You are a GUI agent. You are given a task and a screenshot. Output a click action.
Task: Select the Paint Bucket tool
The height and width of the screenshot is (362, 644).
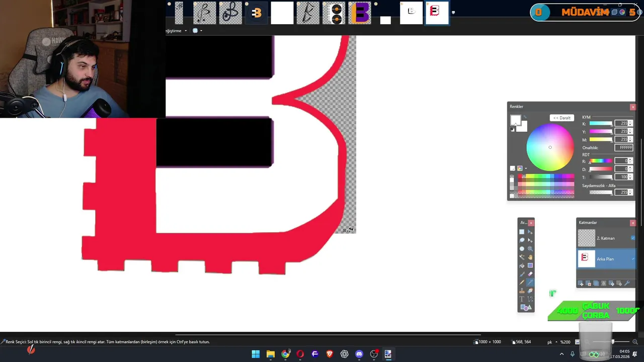click(x=522, y=265)
